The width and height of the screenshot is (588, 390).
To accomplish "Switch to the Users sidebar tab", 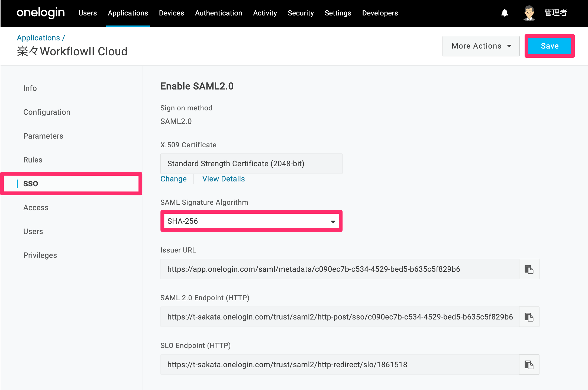I will click(x=33, y=231).
